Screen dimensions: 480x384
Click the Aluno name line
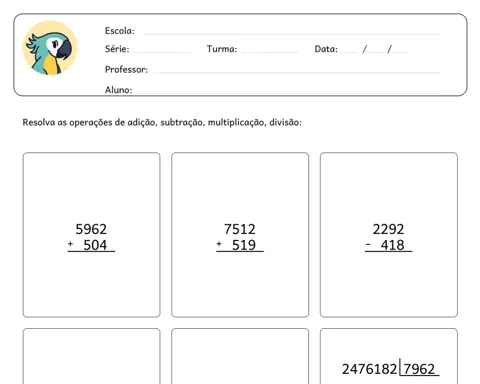point(288,92)
